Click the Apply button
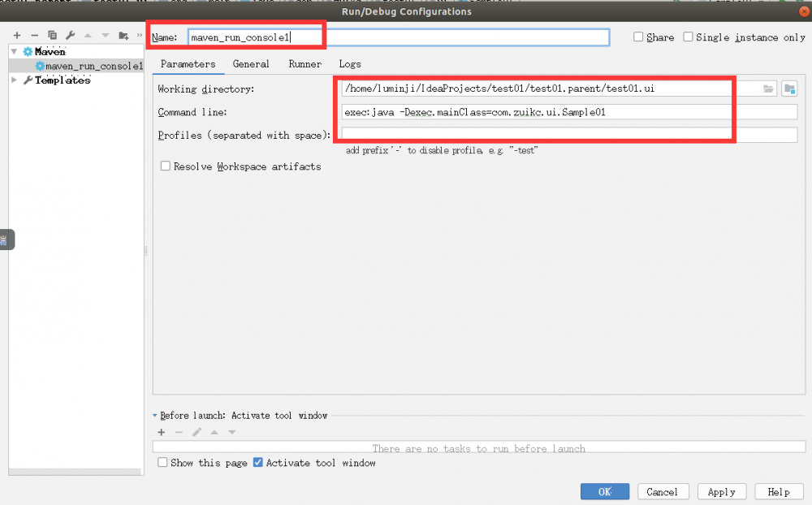This screenshot has width=812, height=505. pos(722,491)
